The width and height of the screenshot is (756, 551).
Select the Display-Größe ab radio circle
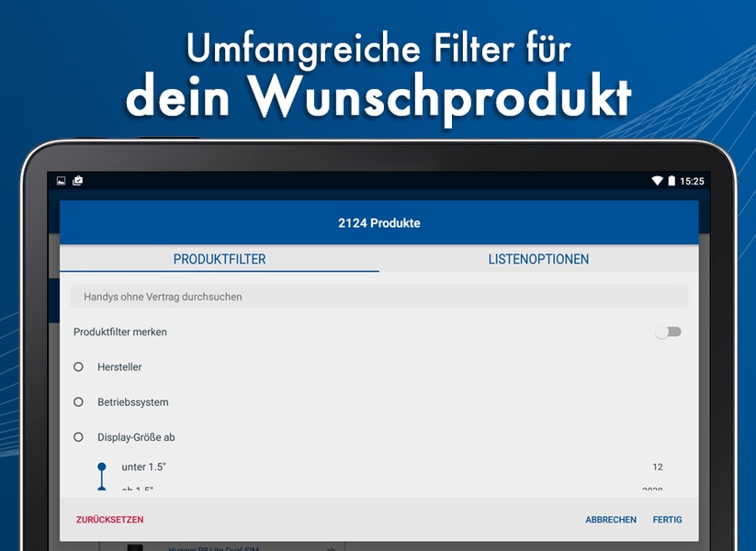(x=78, y=437)
